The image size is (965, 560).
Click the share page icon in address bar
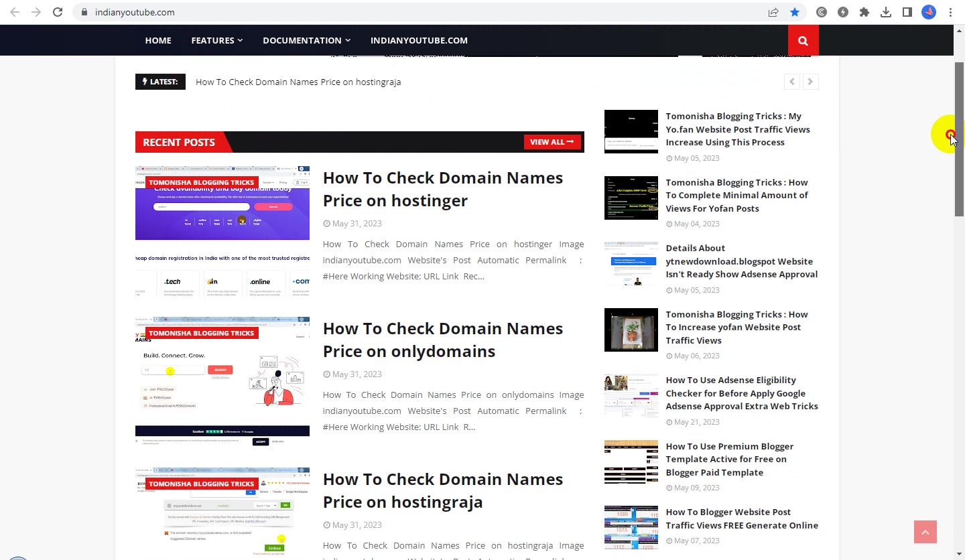[x=773, y=12]
